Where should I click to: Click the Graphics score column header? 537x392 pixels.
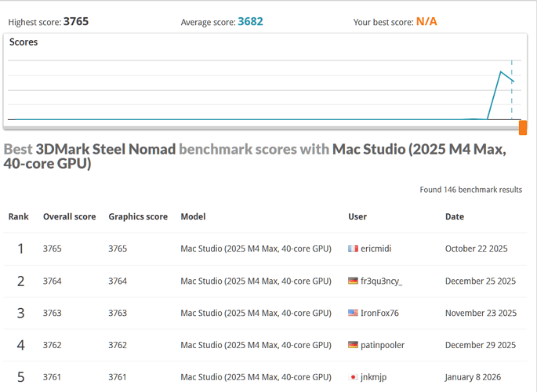point(138,216)
